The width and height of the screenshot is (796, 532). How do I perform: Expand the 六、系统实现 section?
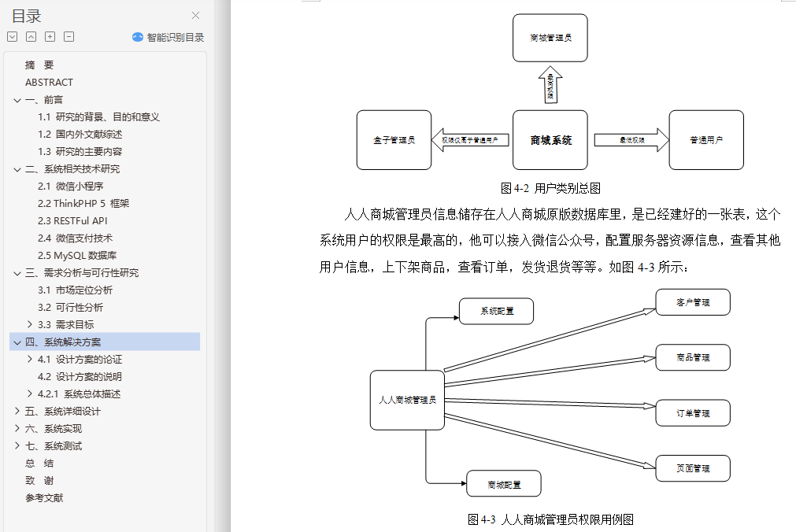click(17, 428)
